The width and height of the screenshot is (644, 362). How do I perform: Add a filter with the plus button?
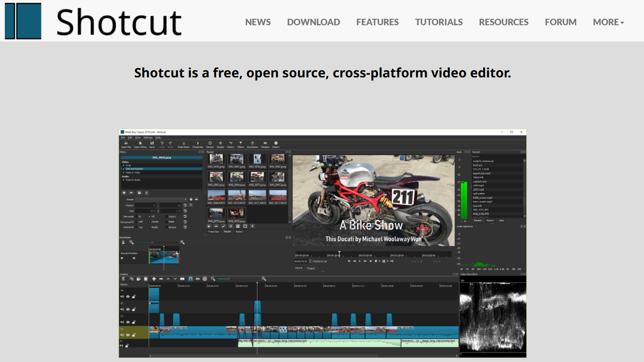(124, 193)
